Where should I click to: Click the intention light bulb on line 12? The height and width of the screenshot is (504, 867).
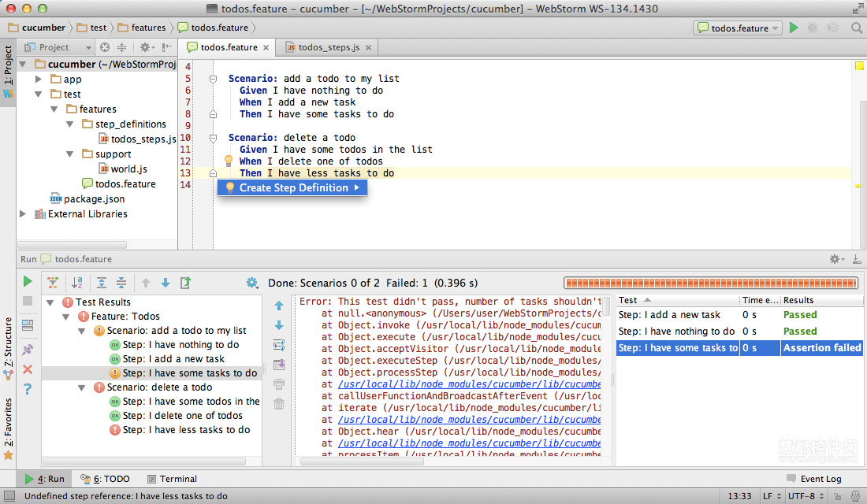tap(228, 161)
